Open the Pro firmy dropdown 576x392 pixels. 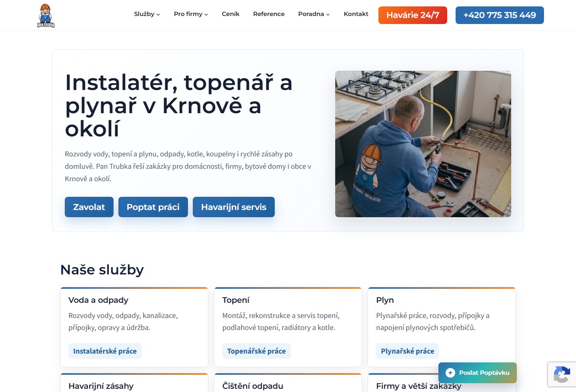(x=191, y=14)
